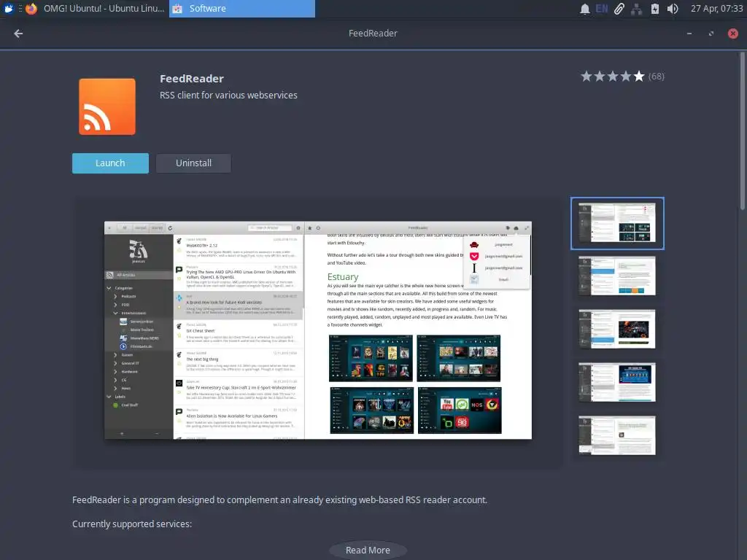Open notifications bell in system tray
The width and height of the screenshot is (747, 560).
tap(584, 9)
